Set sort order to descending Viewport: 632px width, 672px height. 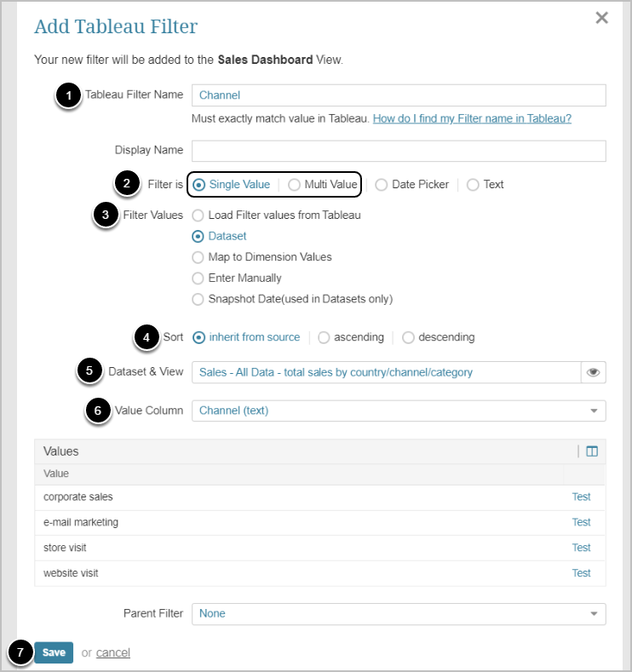pyautogui.click(x=409, y=337)
